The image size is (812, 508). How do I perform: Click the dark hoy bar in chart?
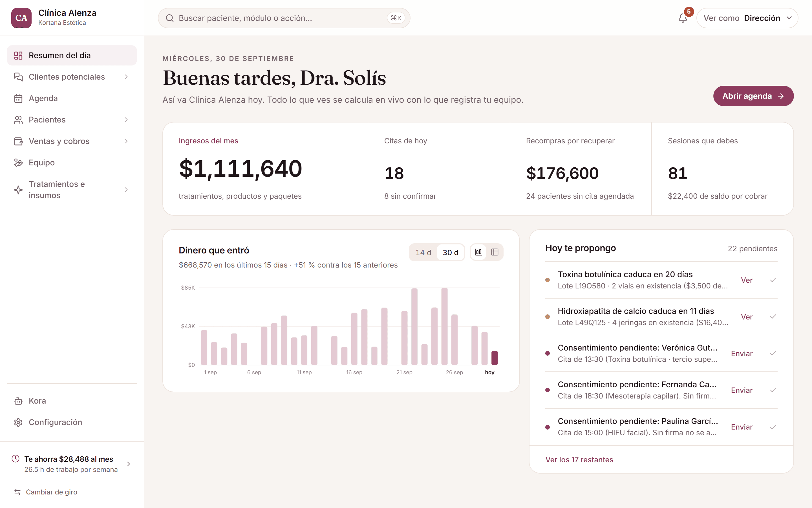[494, 358]
